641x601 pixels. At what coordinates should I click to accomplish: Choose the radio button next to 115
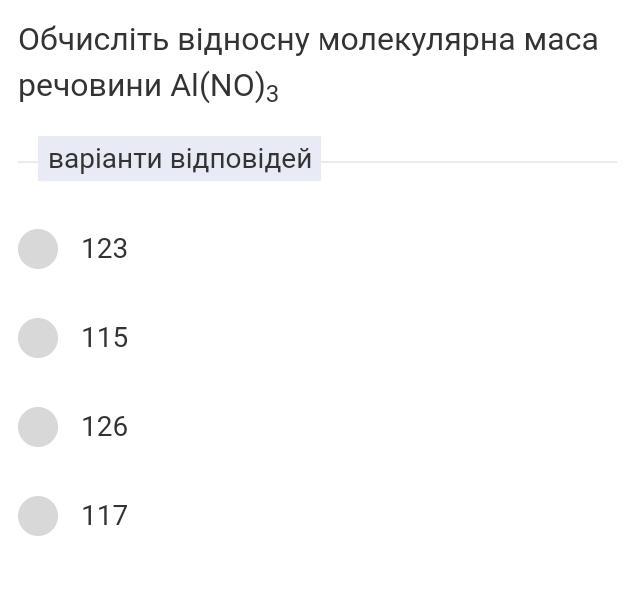(x=38, y=338)
